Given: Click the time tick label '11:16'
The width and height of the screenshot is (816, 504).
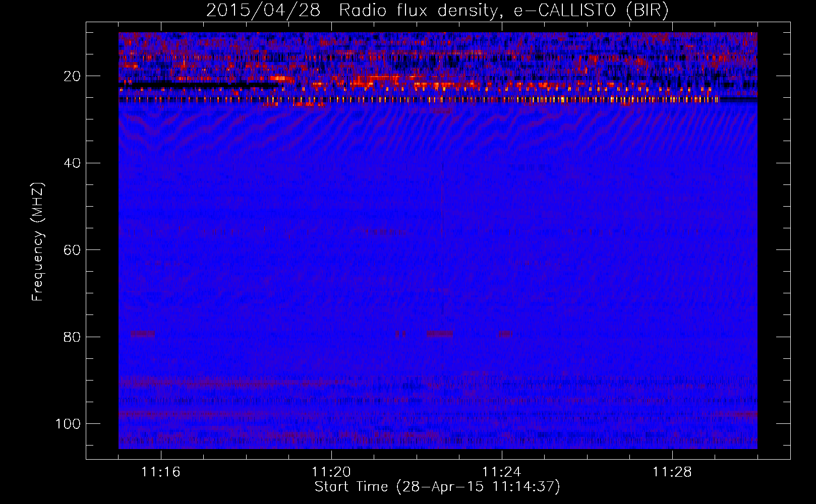Looking at the screenshot, I should click(161, 472).
